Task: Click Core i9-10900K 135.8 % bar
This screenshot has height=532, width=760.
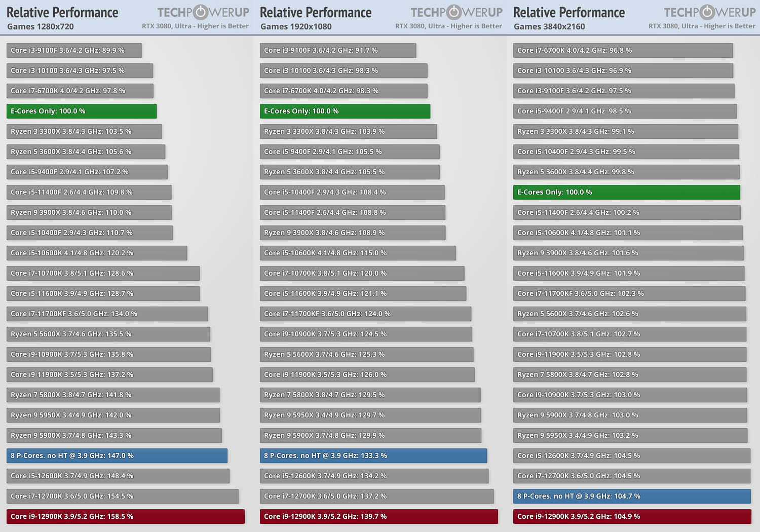Action: point(108,354)
